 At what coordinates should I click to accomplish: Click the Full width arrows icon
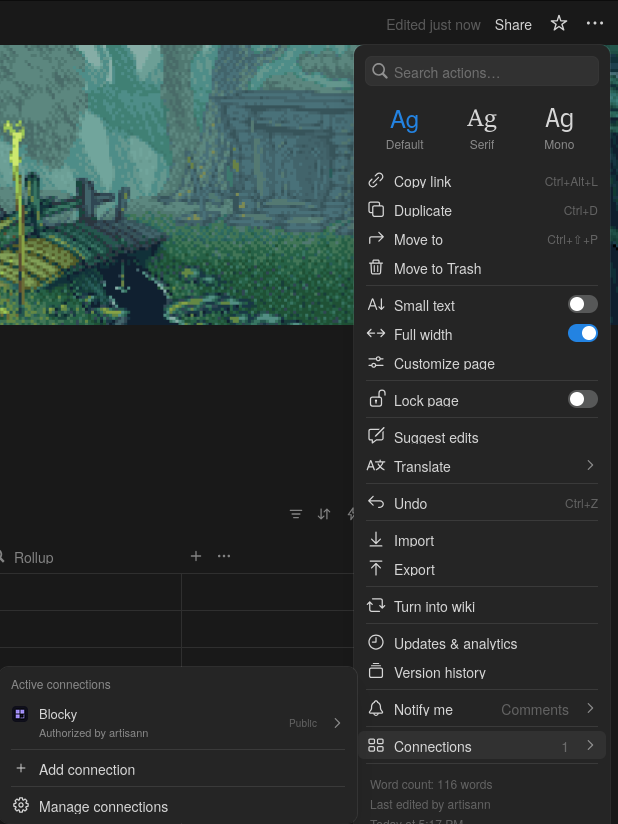pos(376,333)
